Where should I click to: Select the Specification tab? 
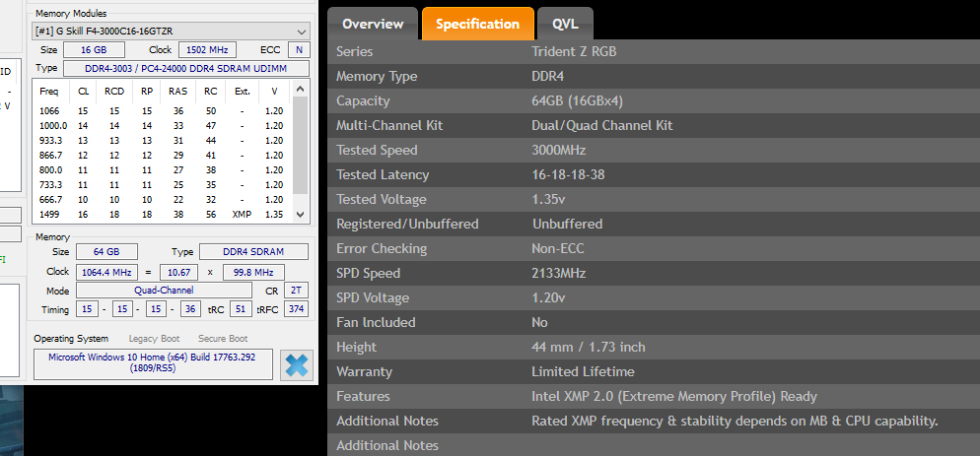click(x=477, y=25)
